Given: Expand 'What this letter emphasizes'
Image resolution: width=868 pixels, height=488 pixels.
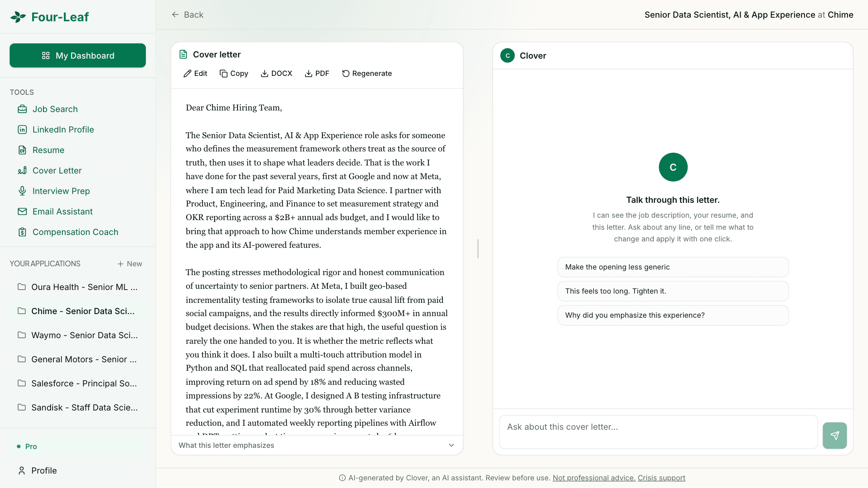Looking at the screenshot, I should (x=317, y=445).
